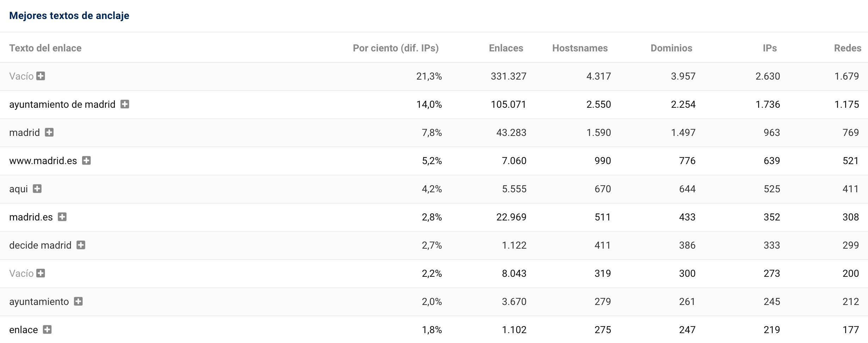The height and width of the screenshot is (343, 868).
Task: Click plus icon next to 'ayuntamiento'
Action: [78, 301]
